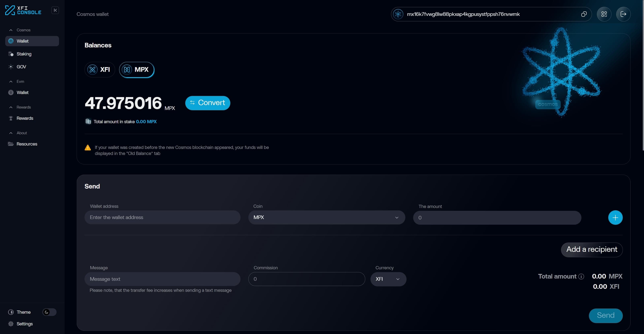
Task: Collapse the About section header
Action: pyautogui.click(x=11, y=133)
